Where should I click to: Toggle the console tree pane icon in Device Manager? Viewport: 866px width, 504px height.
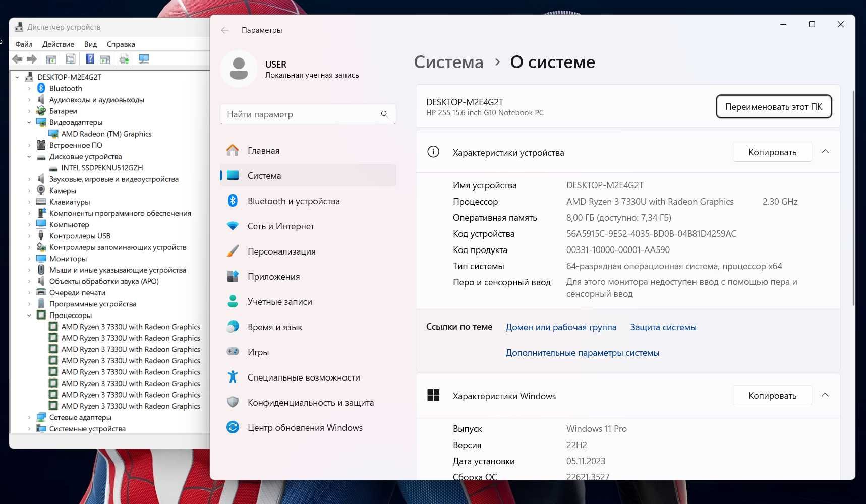tap(51, 59)
